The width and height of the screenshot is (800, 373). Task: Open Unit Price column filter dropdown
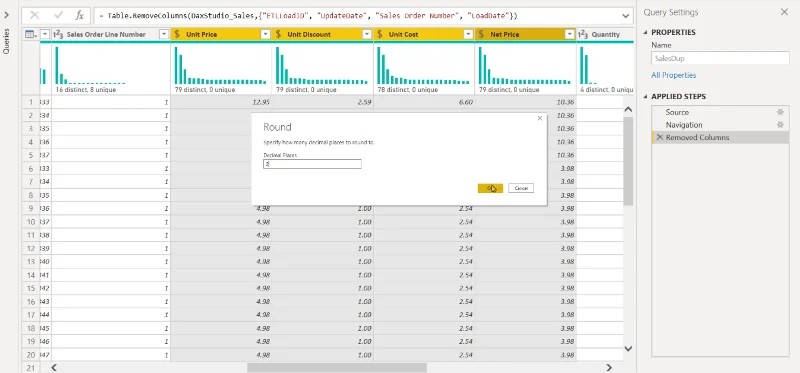(x=265, y=34)
